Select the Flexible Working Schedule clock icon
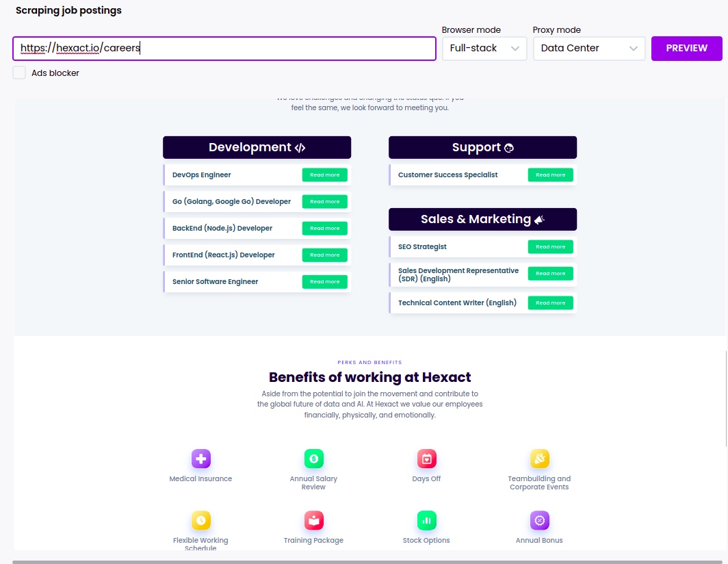The image size is (728, 564). click(200, 520)
